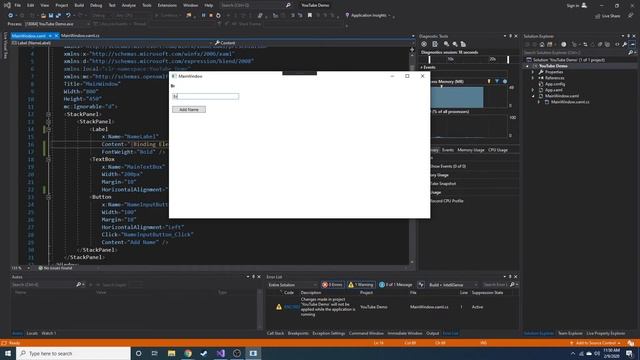This screenshot has height=360, width=640.
Task: Click Add to Source Control in status bar
Action: tap(595, 343)
